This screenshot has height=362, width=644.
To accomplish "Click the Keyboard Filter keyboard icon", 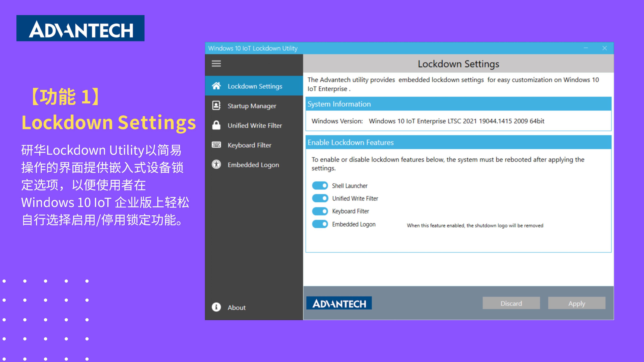I will 216,145.
